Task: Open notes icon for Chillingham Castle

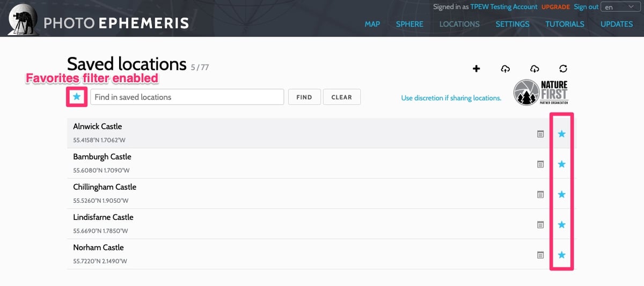Action: (x=540, y=194)
